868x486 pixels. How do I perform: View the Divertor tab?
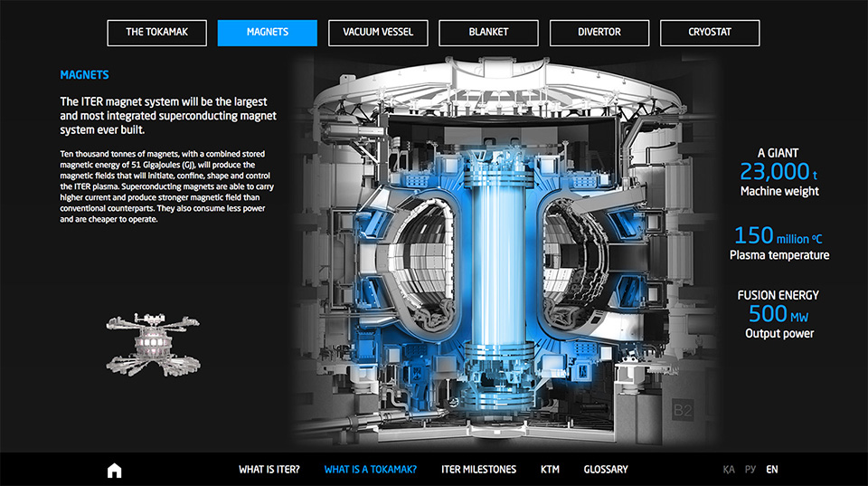click(599, 33)
